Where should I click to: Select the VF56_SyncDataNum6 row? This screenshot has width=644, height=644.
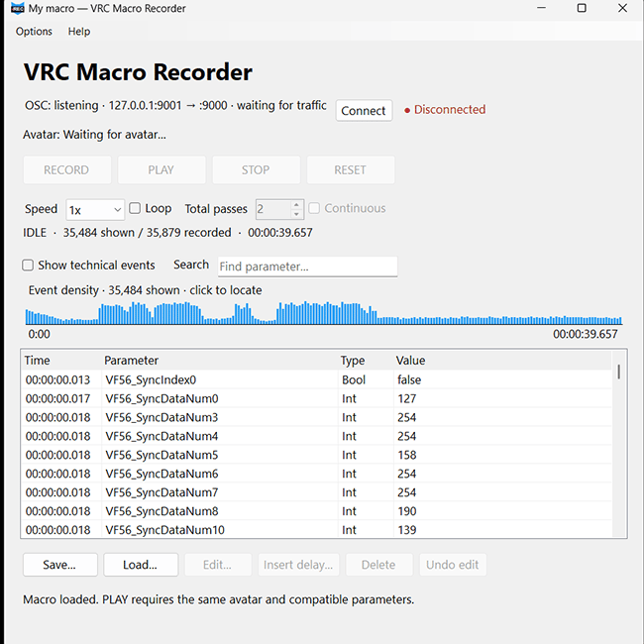click(x=316, y=474)
